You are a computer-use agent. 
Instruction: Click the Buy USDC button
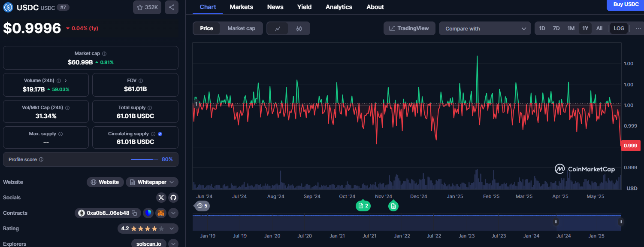click(625, 4)
